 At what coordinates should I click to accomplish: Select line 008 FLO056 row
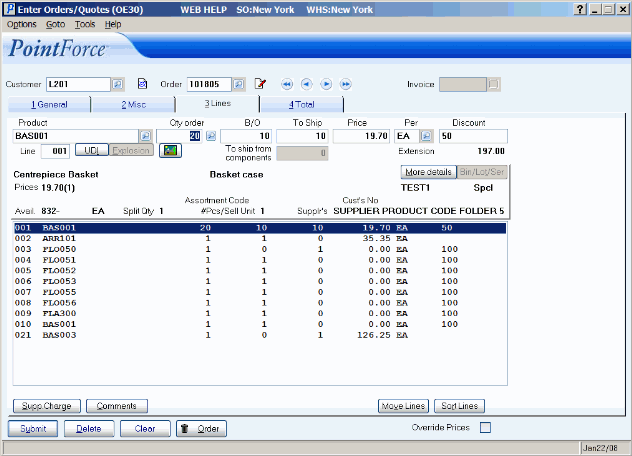260,303
